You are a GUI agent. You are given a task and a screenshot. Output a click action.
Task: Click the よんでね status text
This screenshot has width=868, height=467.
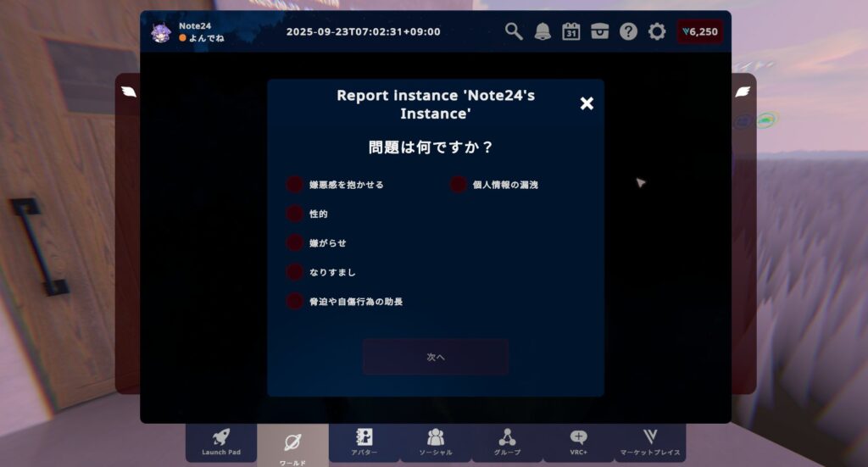(207, 38)
